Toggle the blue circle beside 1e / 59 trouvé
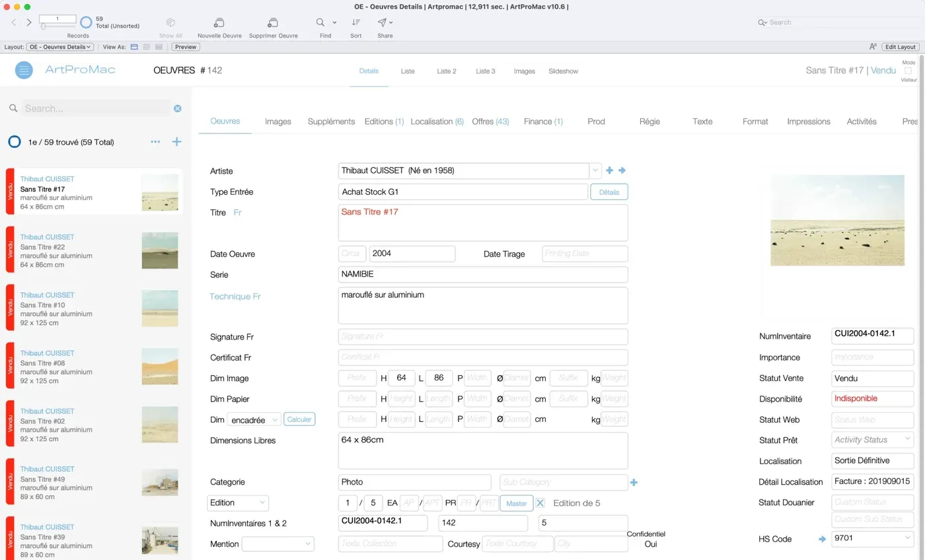Image resolution: width=925 pixels, height=560 pixels. click(15, 142)
